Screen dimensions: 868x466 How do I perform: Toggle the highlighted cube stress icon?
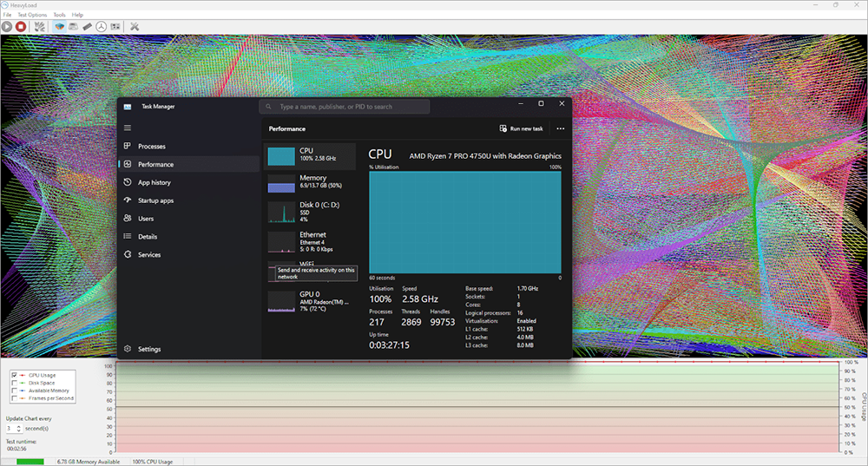59,26
